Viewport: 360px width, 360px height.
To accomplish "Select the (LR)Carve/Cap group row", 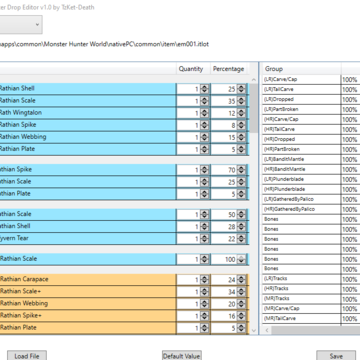I will coord(301,79).
